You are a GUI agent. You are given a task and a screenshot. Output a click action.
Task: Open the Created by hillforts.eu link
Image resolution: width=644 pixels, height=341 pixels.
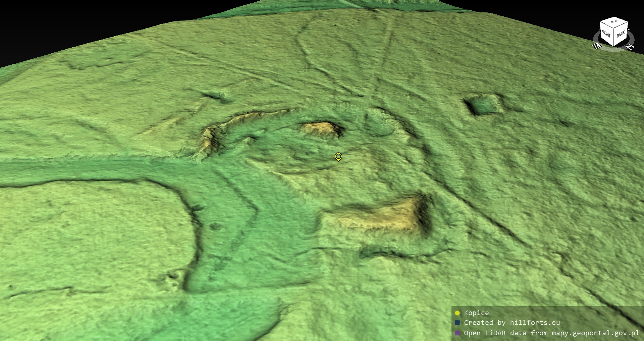(x=512, y=323)
